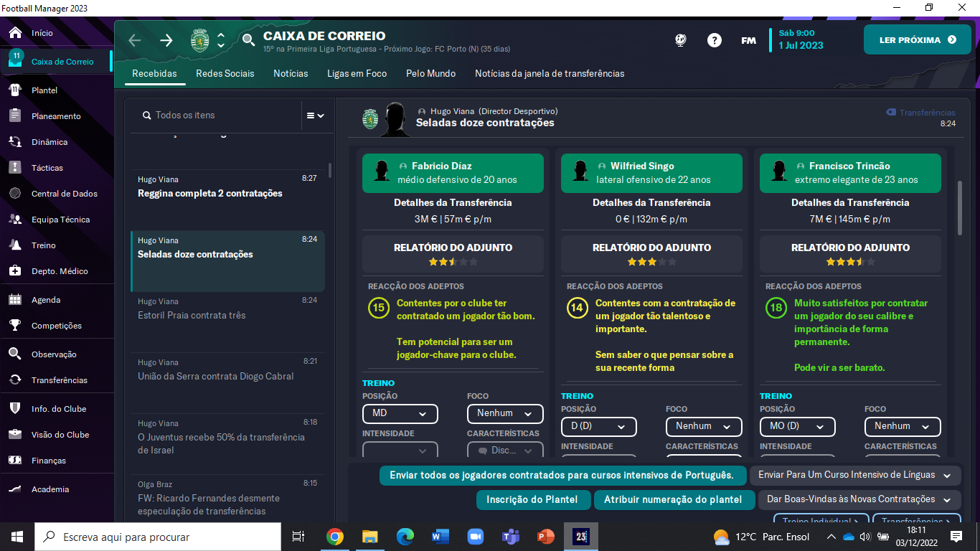This screenshot has height=551, width=980.
Task: Open the Finanças sidebar icon
Action: pos(16,461)
